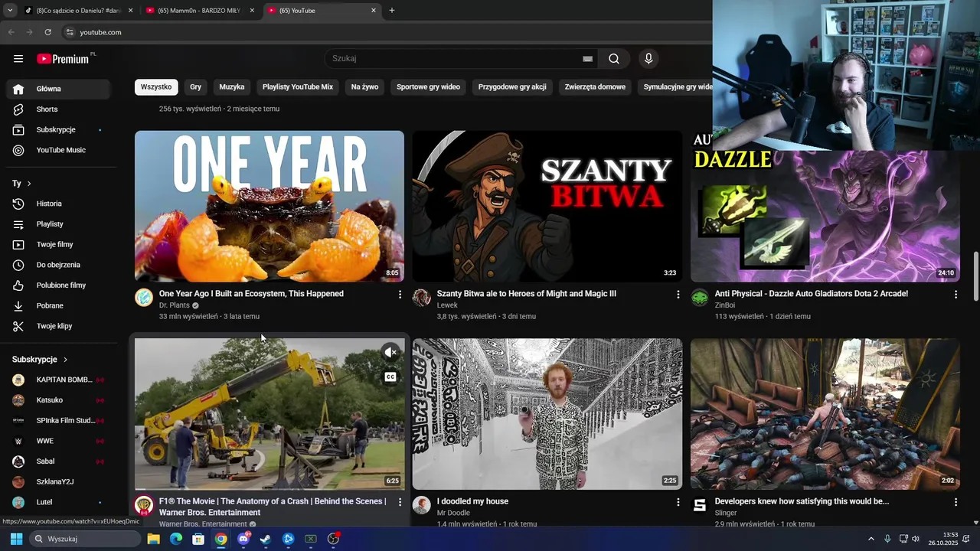Select the Gry filter chip
980x551 pixels.
tap(195, 87)
